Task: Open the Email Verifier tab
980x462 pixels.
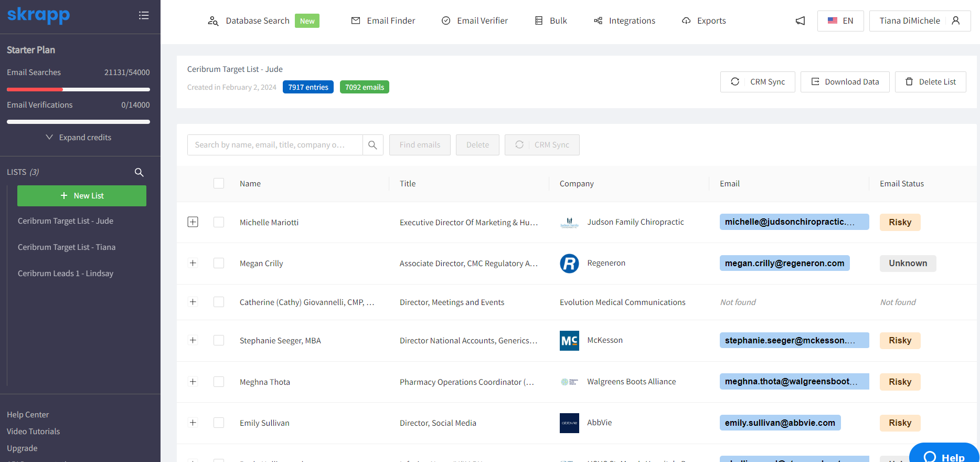Action: (x=475, y=21)
